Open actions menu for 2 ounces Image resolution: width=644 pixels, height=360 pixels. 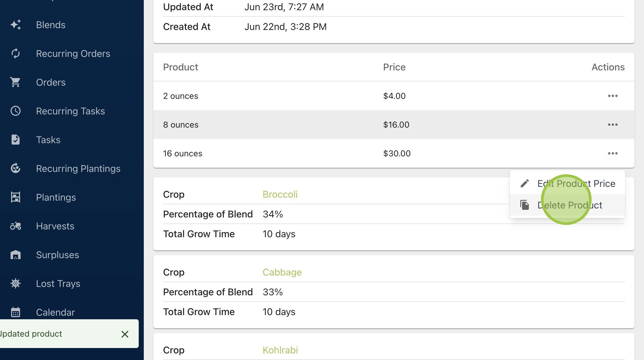[x=613, y=96]
